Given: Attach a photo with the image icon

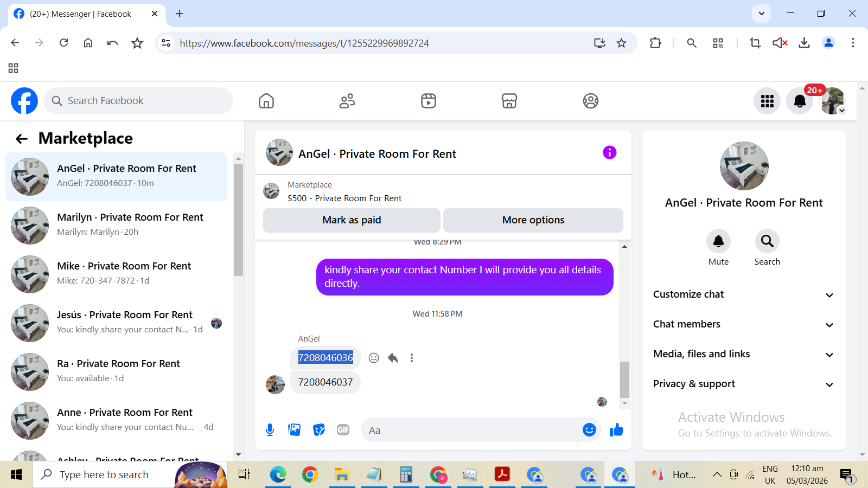Looking at the screenshot, I should click(x=295, y=430).
